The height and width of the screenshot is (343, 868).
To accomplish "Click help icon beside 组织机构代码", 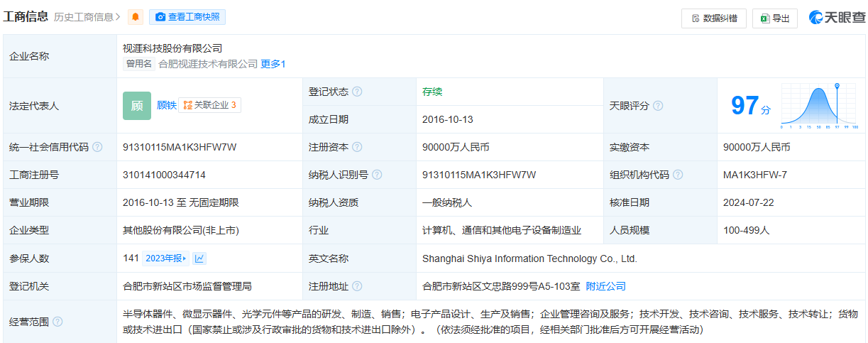I will click(x=678, y=175).
